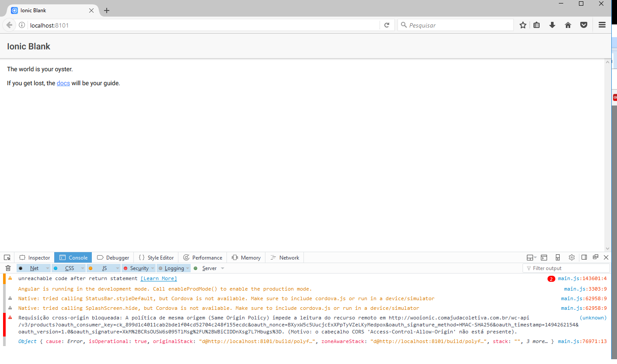Image resolution: width=617 pixels, height=364 pixels.
Task: Show bookmarks library icon
Action: click(x=537, y=25)
